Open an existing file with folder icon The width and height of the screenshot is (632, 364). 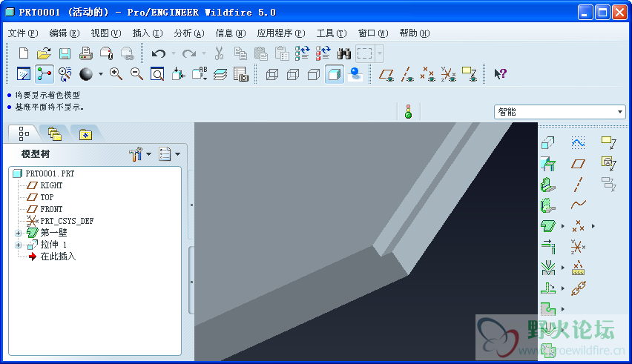44,53
